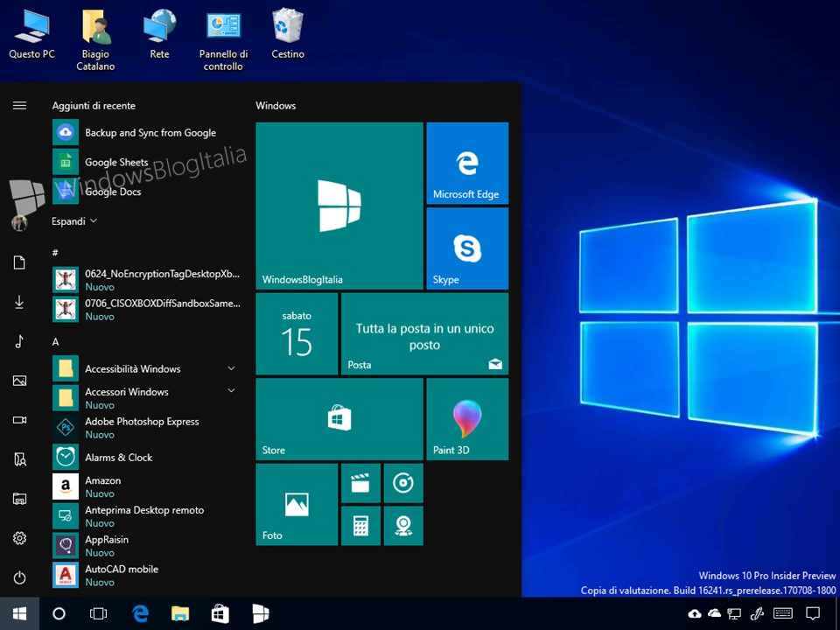Screen dimensions: 840x630
Task: Open the Camera webcam small tile
Action: click(x=403, y=526)
